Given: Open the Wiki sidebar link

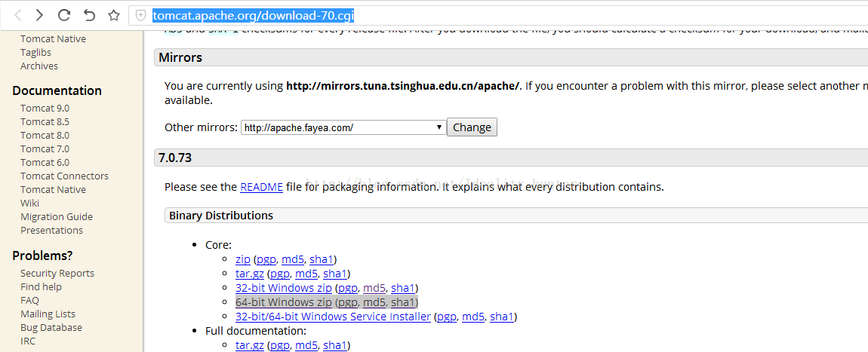Looking at the screenshot, I should pos(30,203).
